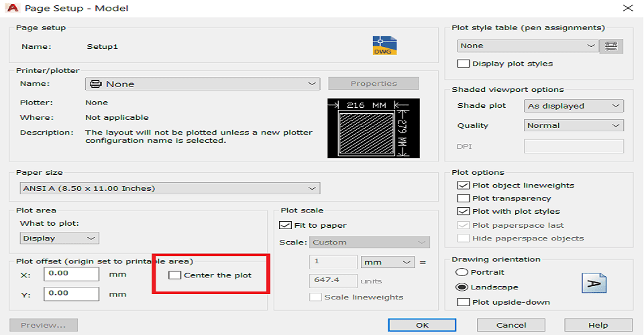Toggle Plot transparency option
The width and height of the screenshot is (644, 335).
(464, 198)
